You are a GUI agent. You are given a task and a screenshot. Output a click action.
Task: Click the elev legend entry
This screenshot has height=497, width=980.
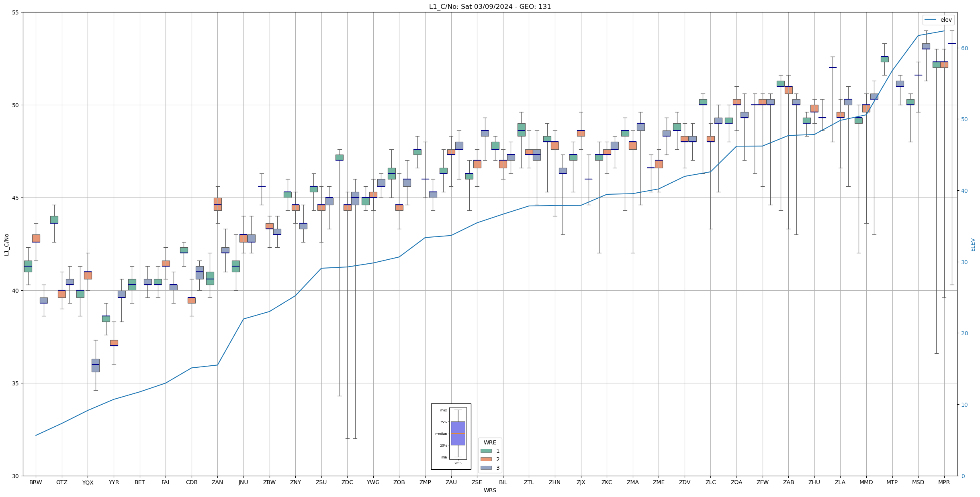pos(938,20)
